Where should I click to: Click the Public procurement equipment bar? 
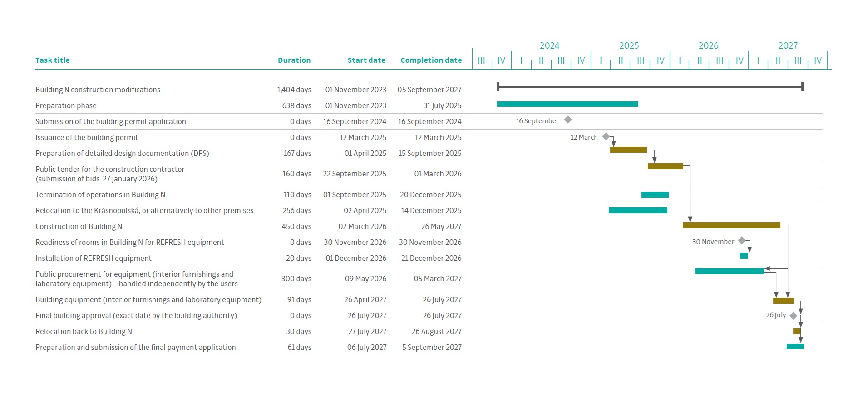pos(730,271)
